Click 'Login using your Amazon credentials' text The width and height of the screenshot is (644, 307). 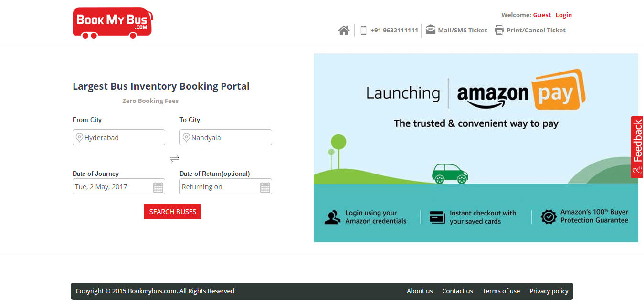[376, 217]
